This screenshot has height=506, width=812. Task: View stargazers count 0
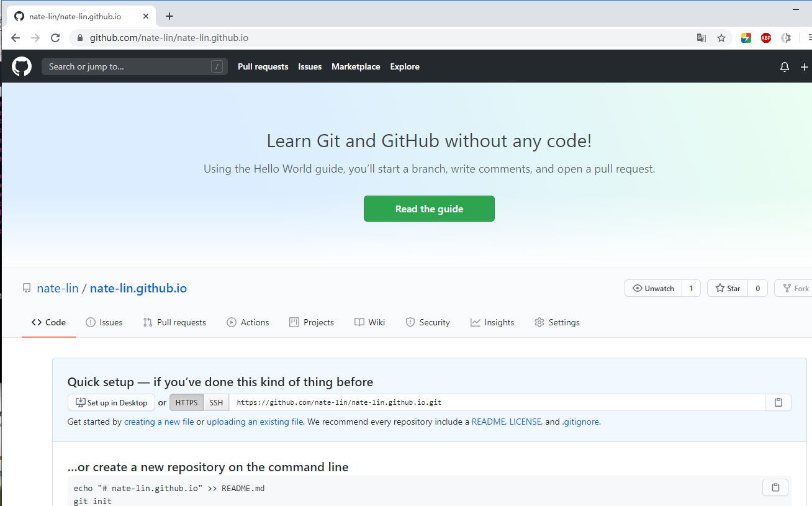coord(757,288)
